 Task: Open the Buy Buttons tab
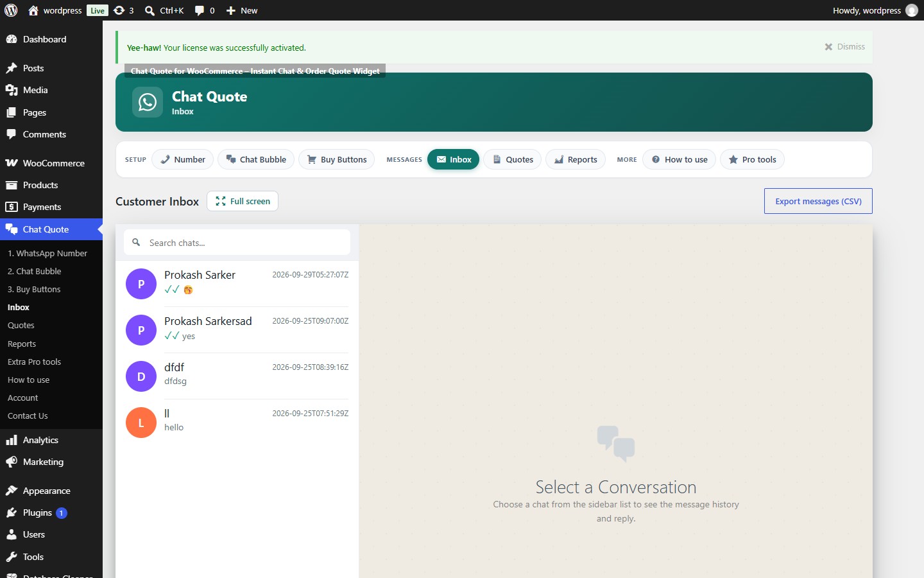337,159
